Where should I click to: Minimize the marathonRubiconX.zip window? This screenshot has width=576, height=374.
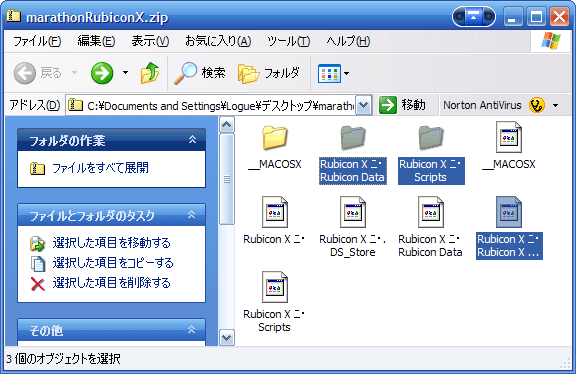(x=513, y=17)
